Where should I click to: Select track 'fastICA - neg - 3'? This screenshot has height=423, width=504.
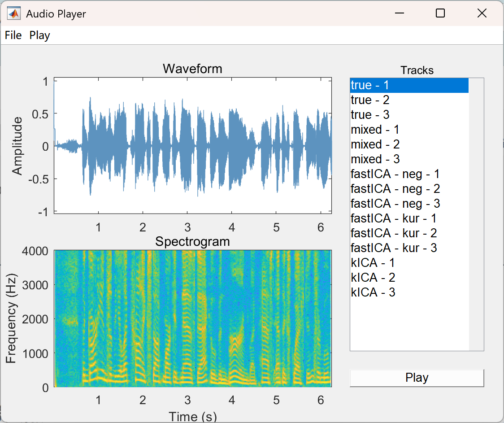[409, 204]
